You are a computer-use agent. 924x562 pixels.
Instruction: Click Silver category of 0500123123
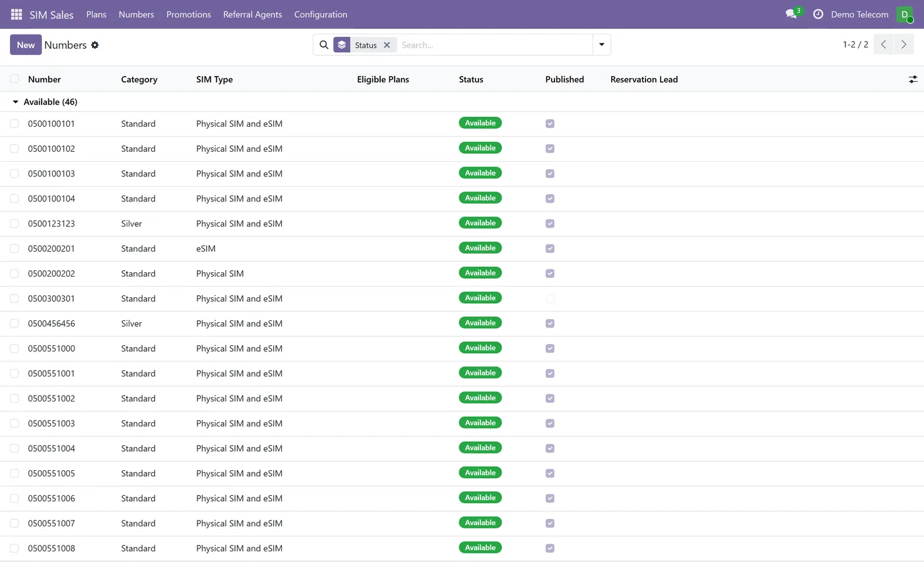131,224
